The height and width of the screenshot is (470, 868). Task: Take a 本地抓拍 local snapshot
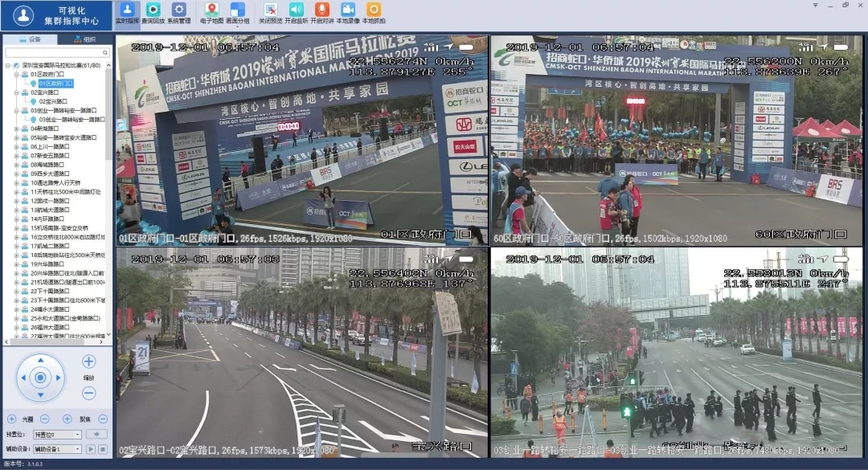tap(374, 14)
